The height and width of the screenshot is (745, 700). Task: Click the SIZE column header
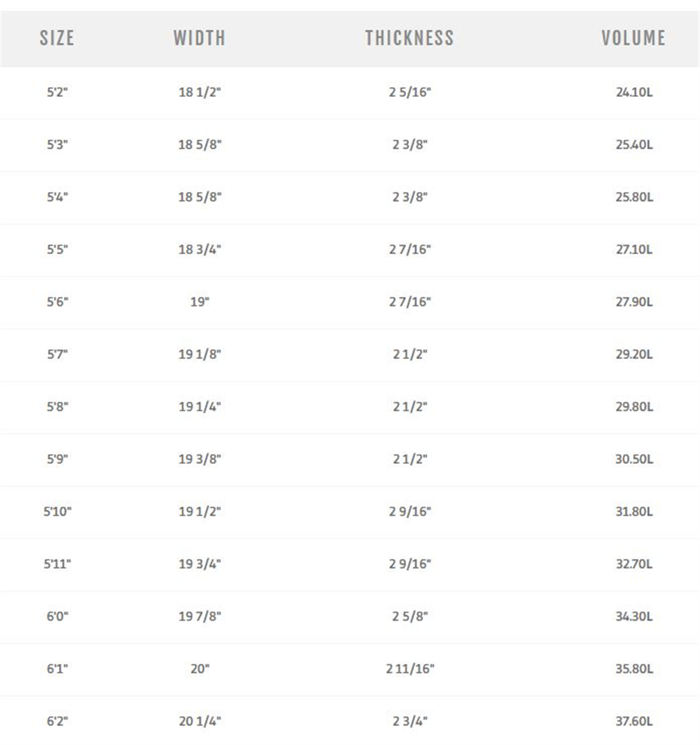(x=57, y=38)
